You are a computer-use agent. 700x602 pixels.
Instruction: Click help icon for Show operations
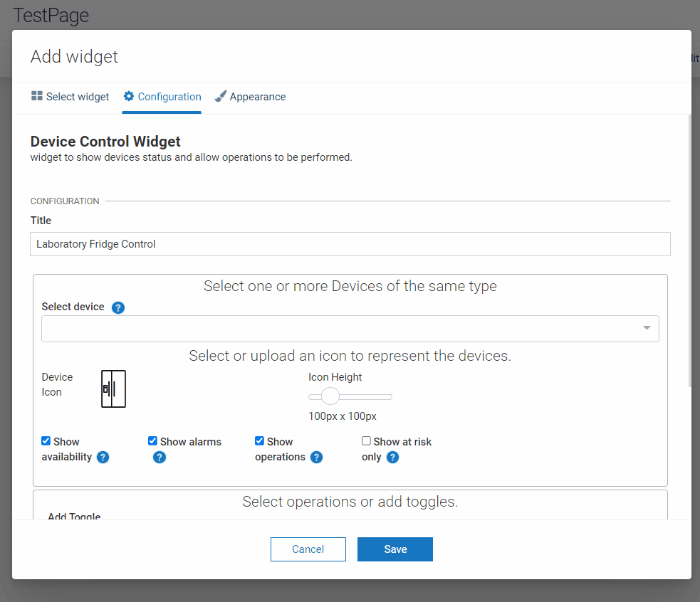tap(316, 457)
